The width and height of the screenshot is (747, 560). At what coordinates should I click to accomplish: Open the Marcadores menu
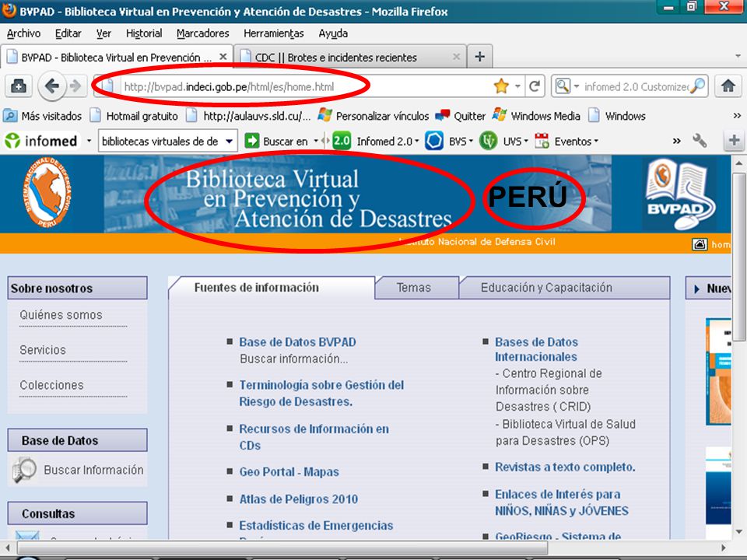point(202,33)
